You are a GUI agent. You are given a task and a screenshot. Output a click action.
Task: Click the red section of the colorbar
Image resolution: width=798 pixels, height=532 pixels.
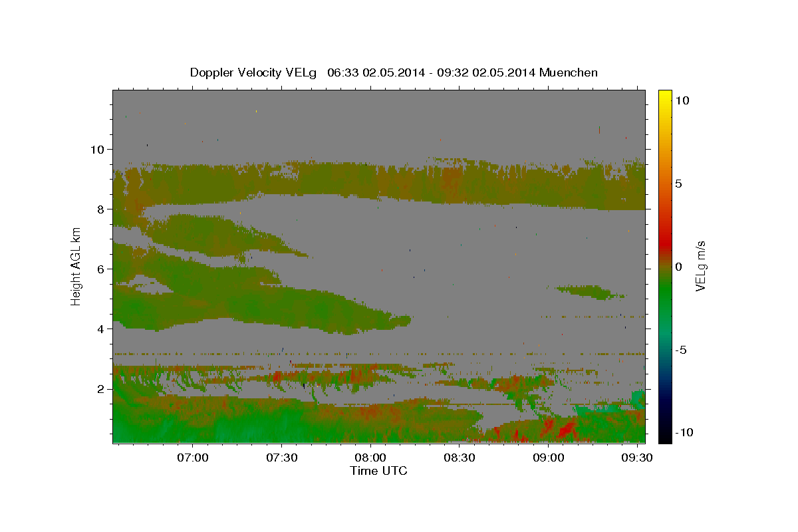(665, 243)
